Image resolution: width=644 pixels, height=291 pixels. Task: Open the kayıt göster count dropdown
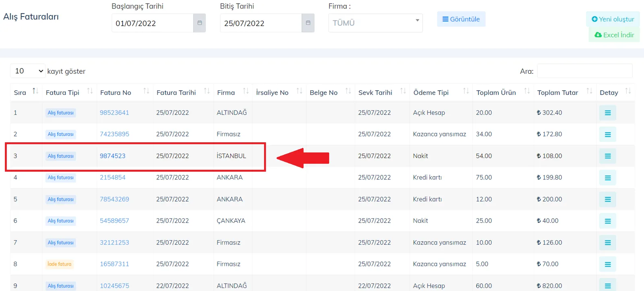point(27,71)
